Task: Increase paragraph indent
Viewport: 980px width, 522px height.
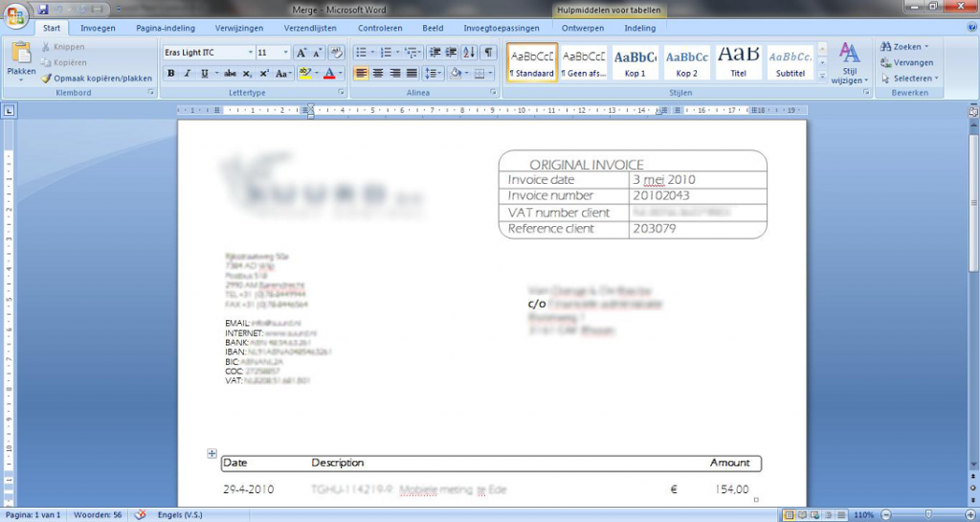Action: [x=452, y=53]
